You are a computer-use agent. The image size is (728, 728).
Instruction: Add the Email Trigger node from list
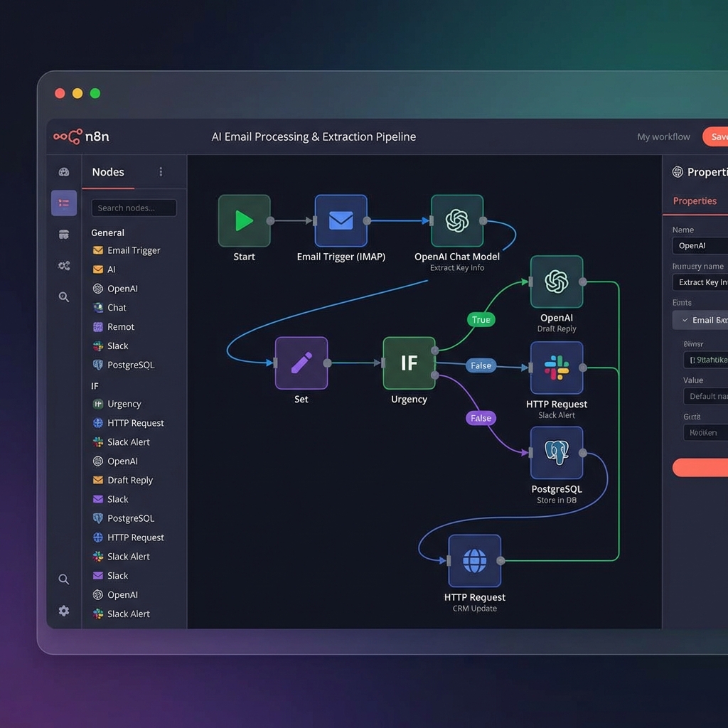coord(127,250)
